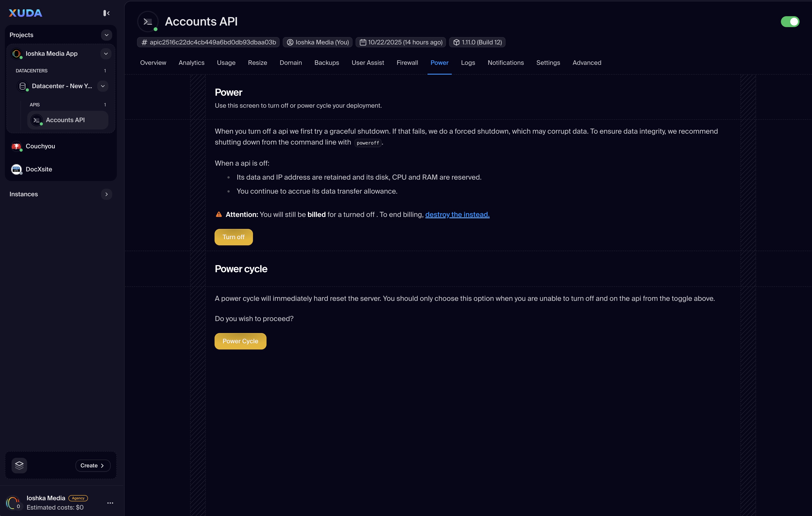Image resolution: width=812 pixels, height=516 pixels.
Task: Collapse the sidebar panel icon
Action: coord(106,13)
